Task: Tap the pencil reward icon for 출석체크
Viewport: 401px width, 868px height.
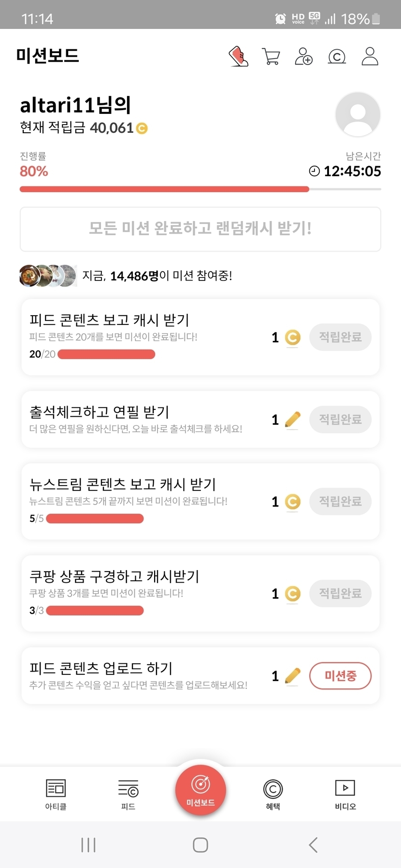Action: tap(292, 420)
